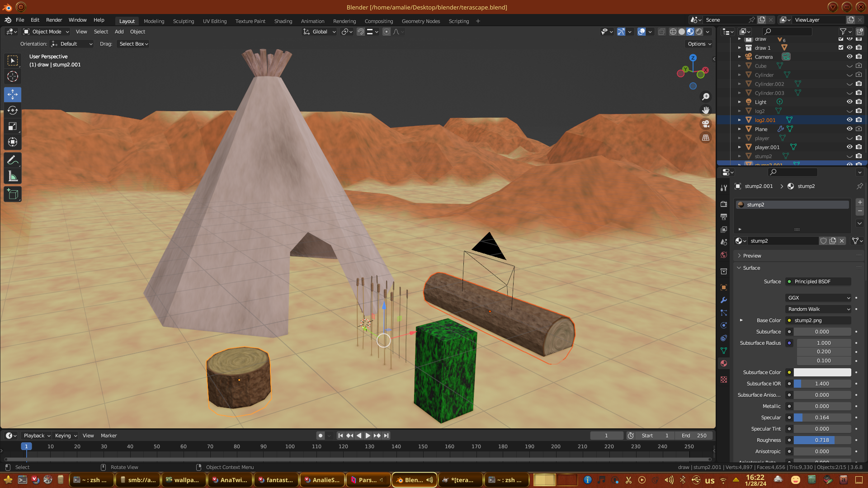Open the Render menu
Viewport: 868px width, 488px height.
(x=54, y=20)
